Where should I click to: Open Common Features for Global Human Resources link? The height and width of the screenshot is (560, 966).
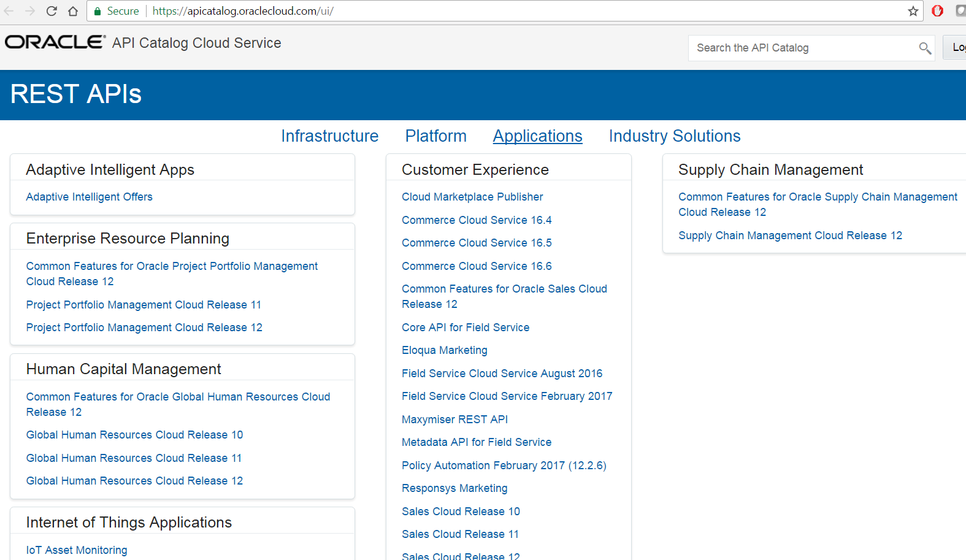click(178, 404)
